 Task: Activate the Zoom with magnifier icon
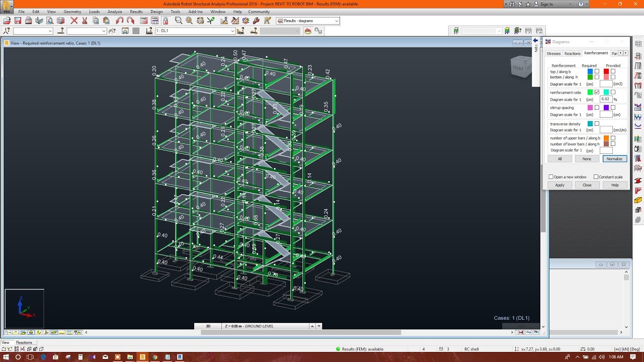178,21
